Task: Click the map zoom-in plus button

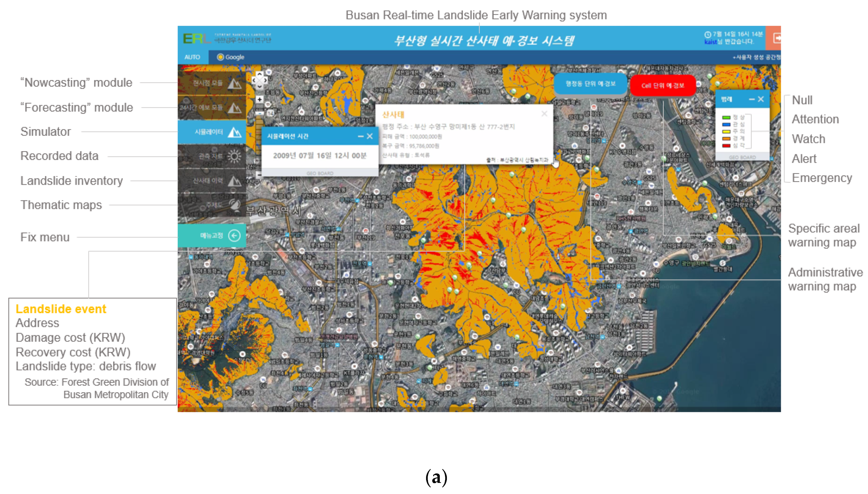Action: click(x=259, y=100)
